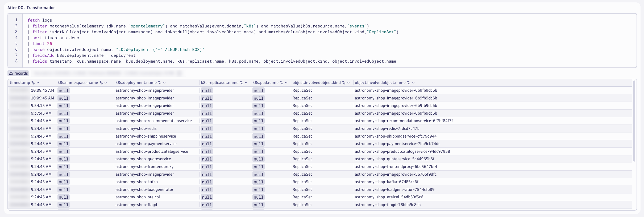644x217 pixels.
Task: Click astronomy-shop-productcatalogservice-94dc97958 object name
Action: pos(402,151)
